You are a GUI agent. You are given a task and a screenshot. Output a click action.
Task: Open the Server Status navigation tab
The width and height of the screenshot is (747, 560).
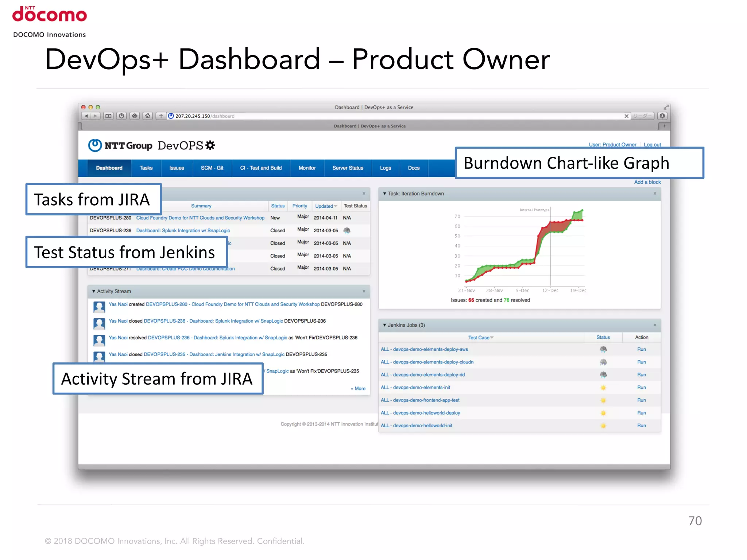[x=348, y=168]
